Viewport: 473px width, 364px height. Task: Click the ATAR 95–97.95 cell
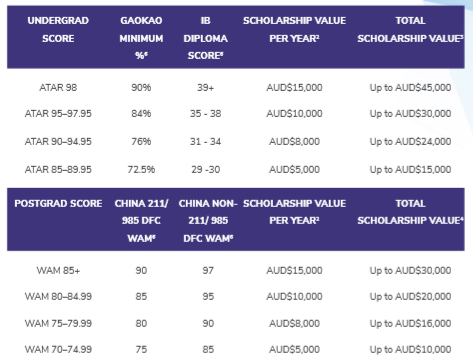[58, 114]
